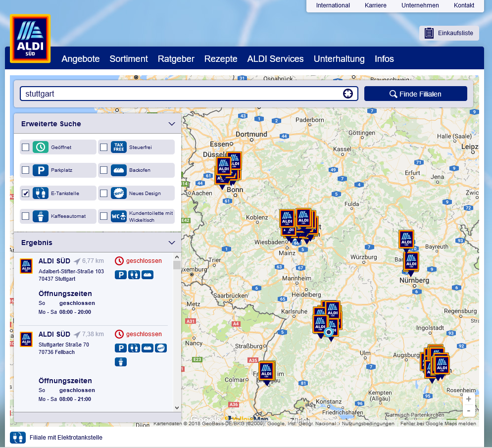This screenshot has width=492, height=448.
Task: Click ALDI marker near Bayreuth on map
Action: 406,240
